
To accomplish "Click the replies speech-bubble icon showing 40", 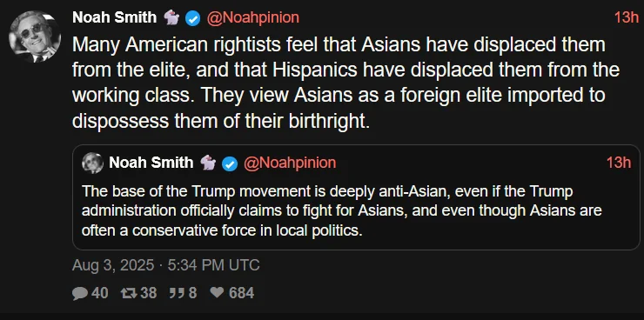I will [80, 293].
